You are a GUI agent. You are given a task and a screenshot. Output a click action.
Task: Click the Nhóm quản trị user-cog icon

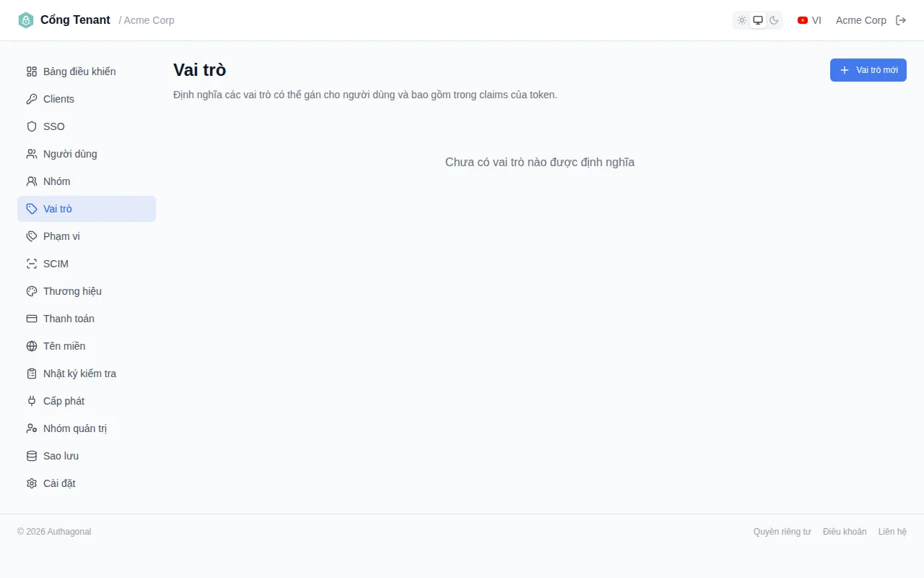pyautogui.click(x=32, y=428)
